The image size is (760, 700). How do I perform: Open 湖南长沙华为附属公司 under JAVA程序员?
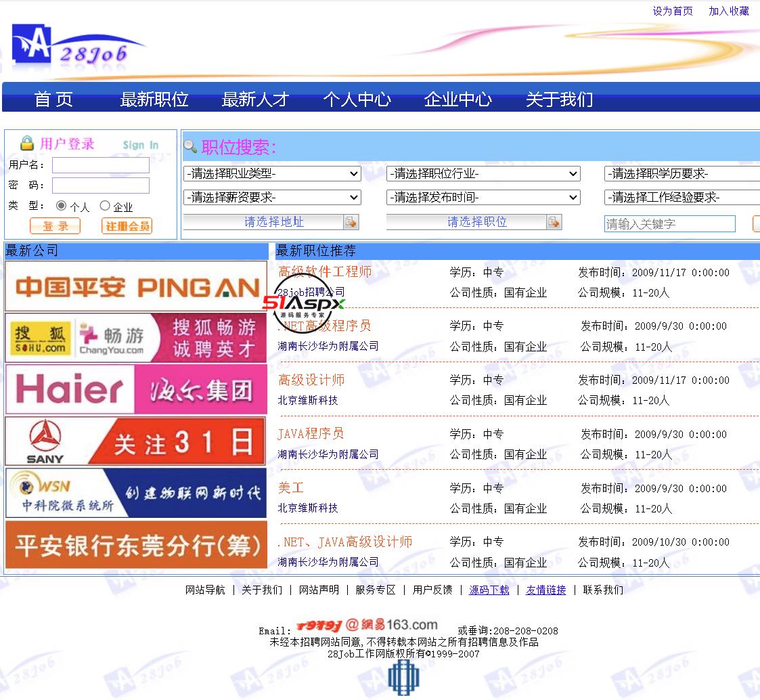pyautogui.click(x=328, y=454)
